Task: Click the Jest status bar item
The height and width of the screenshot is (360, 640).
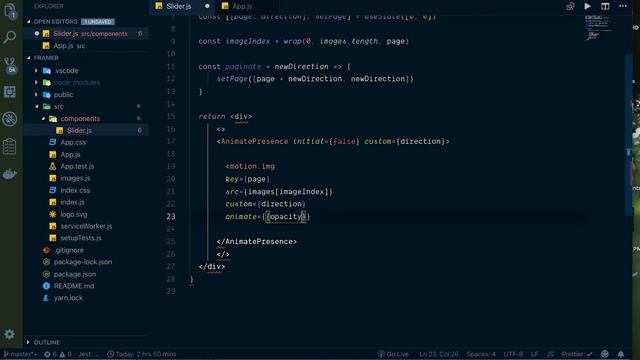Action: click(88, 354)
